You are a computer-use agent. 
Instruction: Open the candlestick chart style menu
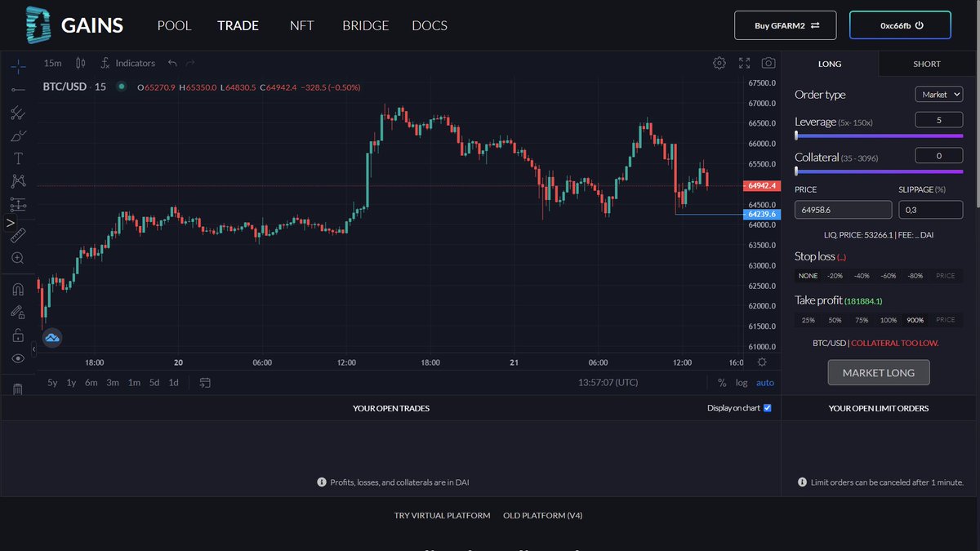point(80,63)
